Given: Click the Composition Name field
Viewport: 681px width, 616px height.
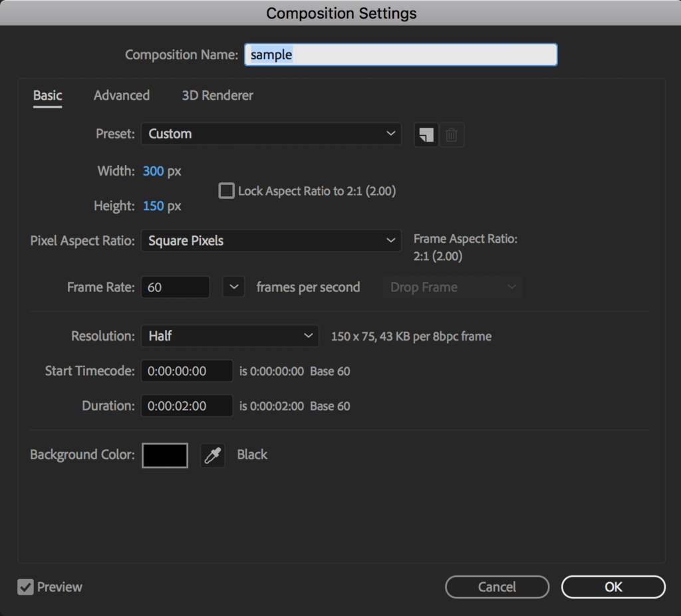Looking at the screenshot, I should (401, 55).
